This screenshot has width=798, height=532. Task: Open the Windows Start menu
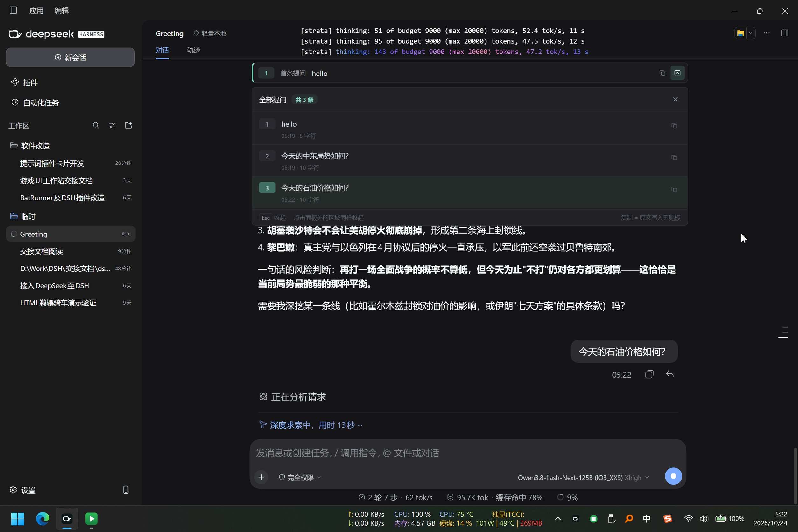[x=17, y=518]
